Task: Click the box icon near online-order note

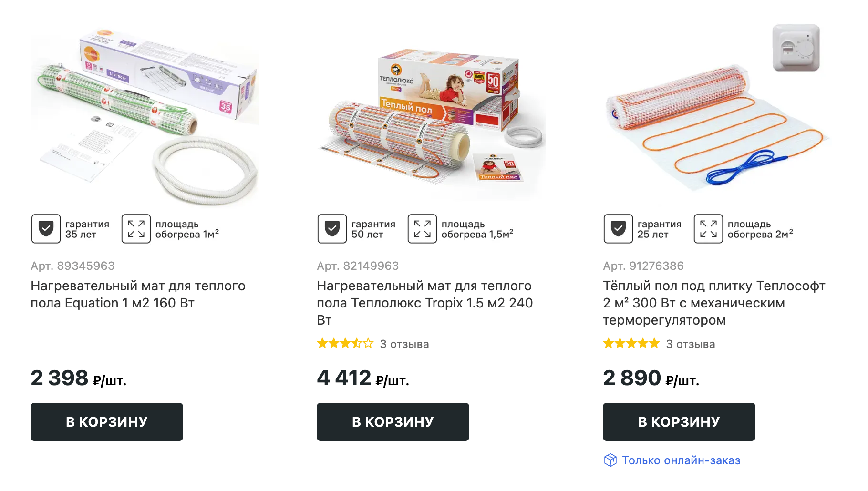Action: coord(610,460)
